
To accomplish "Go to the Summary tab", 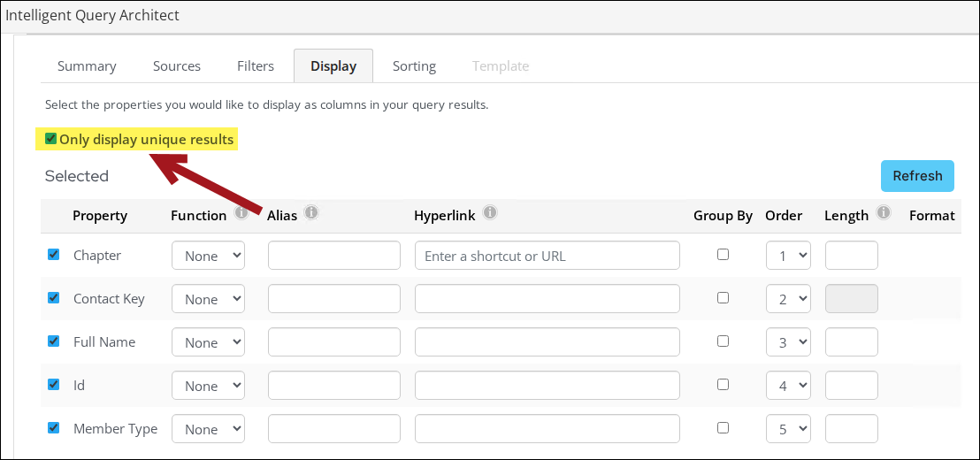I will [87, 66].
